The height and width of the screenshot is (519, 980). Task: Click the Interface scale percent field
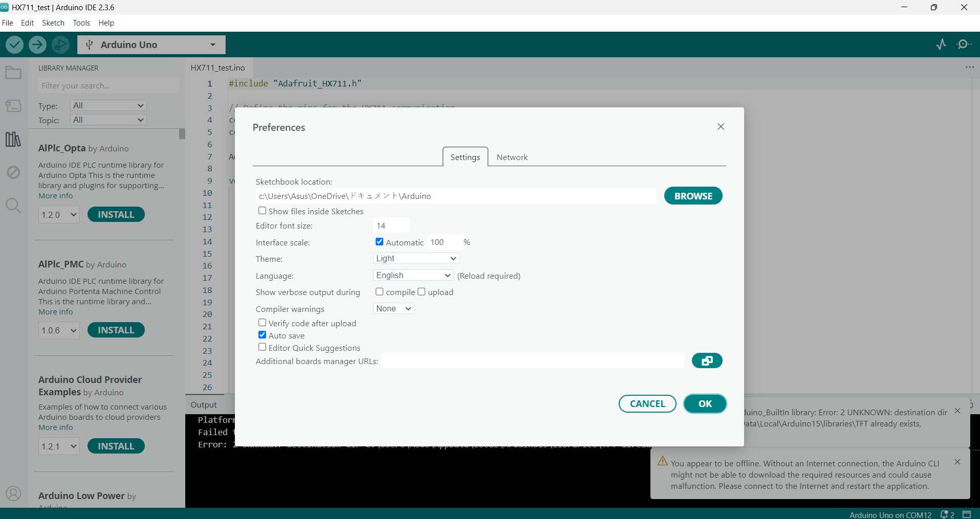[444, 242]
